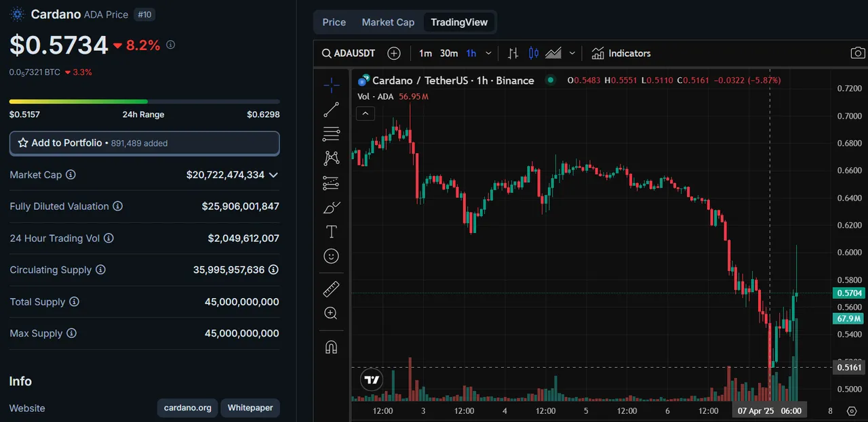Click info icon beside Market Cap
This screenshot has width=868, height=422.
point(71,175)
